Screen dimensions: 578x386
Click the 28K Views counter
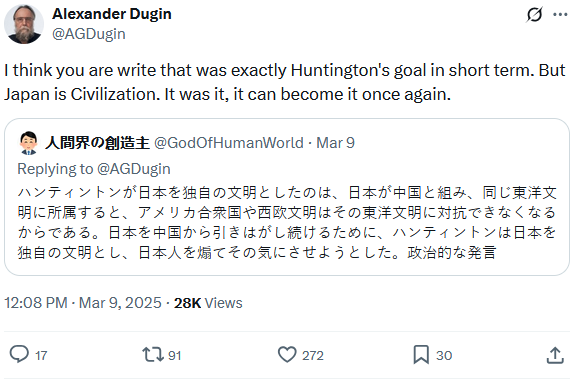coord(208,303)
